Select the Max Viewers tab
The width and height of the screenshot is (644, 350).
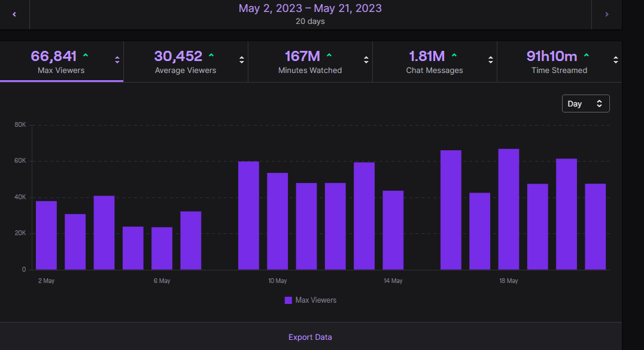[62, 62]
